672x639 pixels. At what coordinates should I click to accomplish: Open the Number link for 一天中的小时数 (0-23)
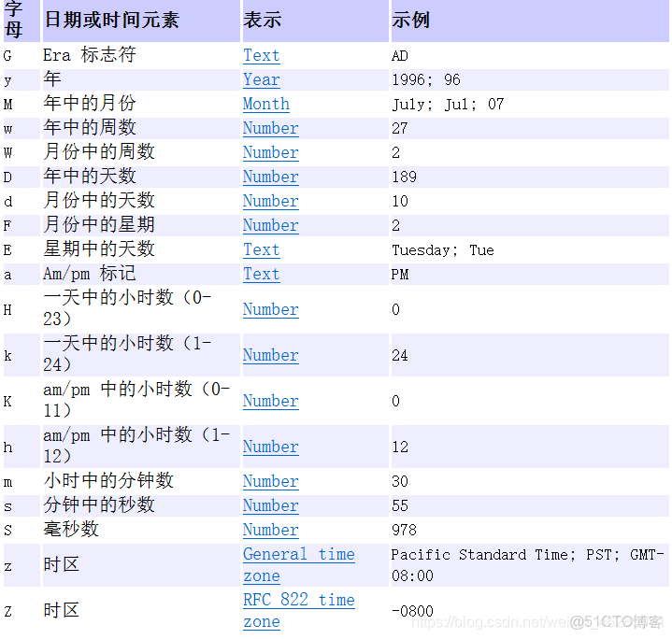tap(271, 309)
